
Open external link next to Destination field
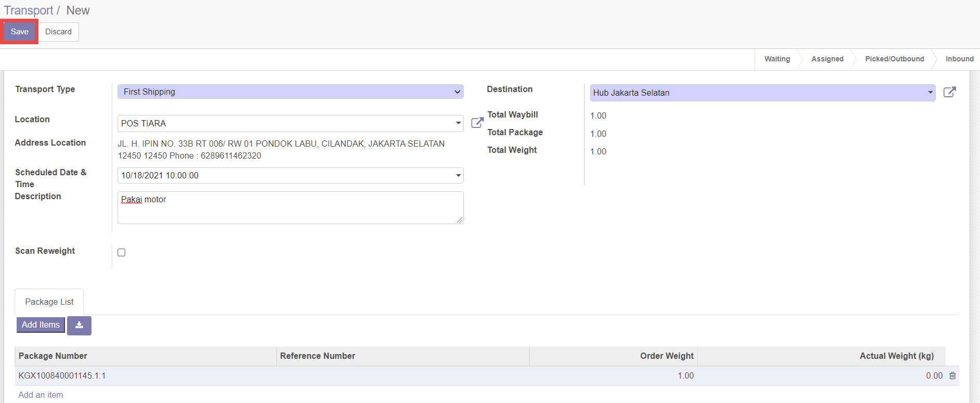point(949,93)
